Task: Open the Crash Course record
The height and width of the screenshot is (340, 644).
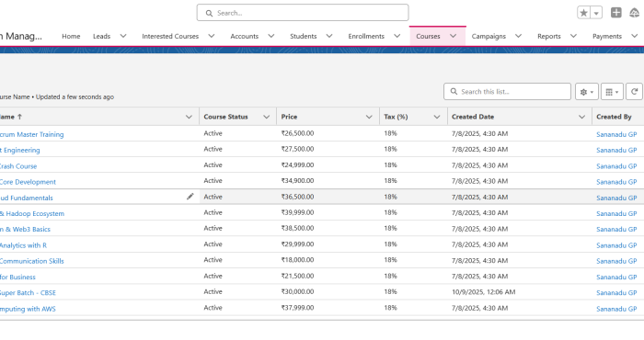Action: pyautogui.click(x=18, y=166)
